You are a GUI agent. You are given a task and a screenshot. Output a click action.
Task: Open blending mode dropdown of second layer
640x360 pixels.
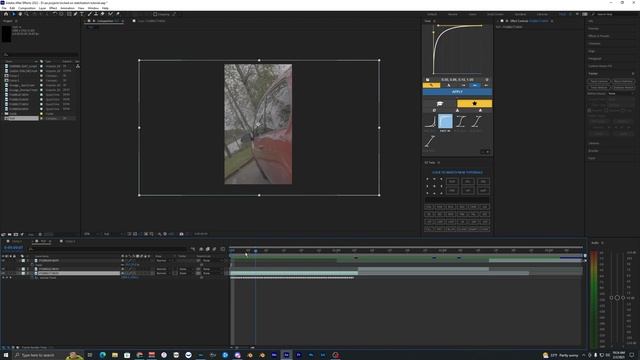tap(163, 269)
